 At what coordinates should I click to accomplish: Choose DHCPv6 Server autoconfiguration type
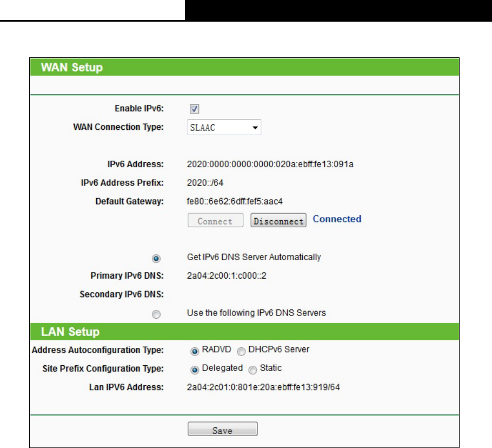tap(241, 351)
